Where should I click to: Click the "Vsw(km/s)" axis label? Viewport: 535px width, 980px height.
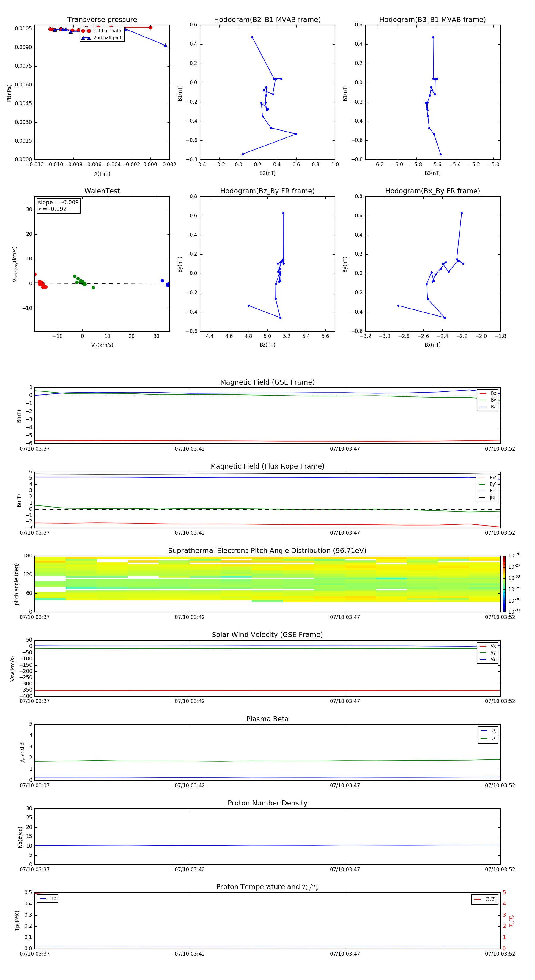coord(12,668)
